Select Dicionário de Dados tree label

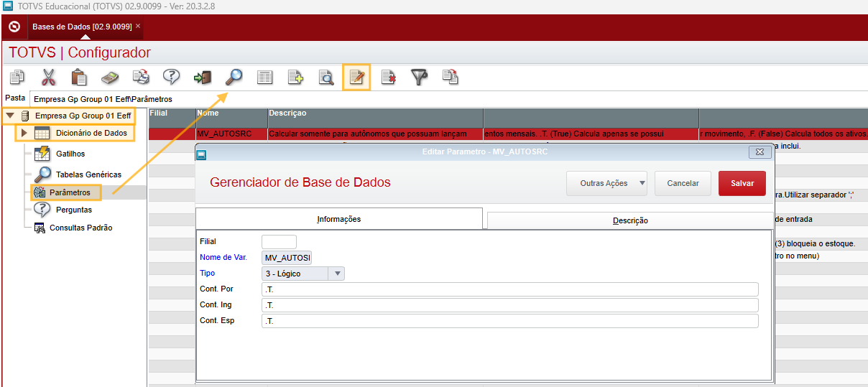[x=91, y=133]
